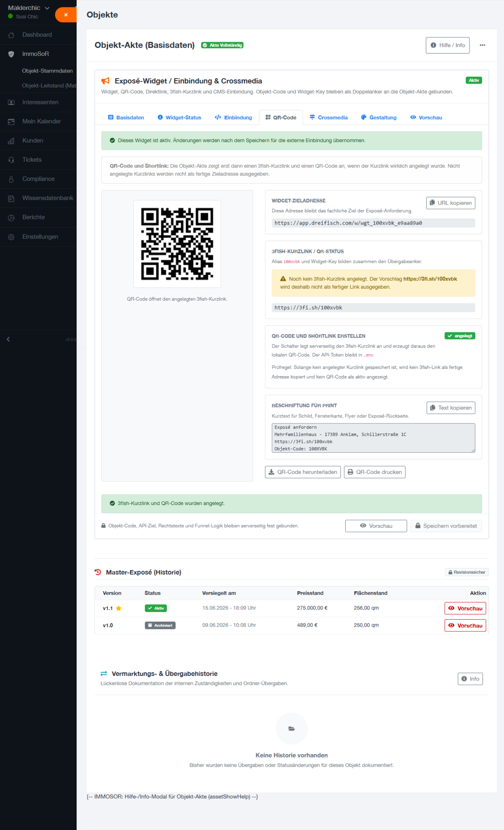The image size is (504, 830).
Task: Click the Berichte chart icon
Action: (x=11, y=217)
